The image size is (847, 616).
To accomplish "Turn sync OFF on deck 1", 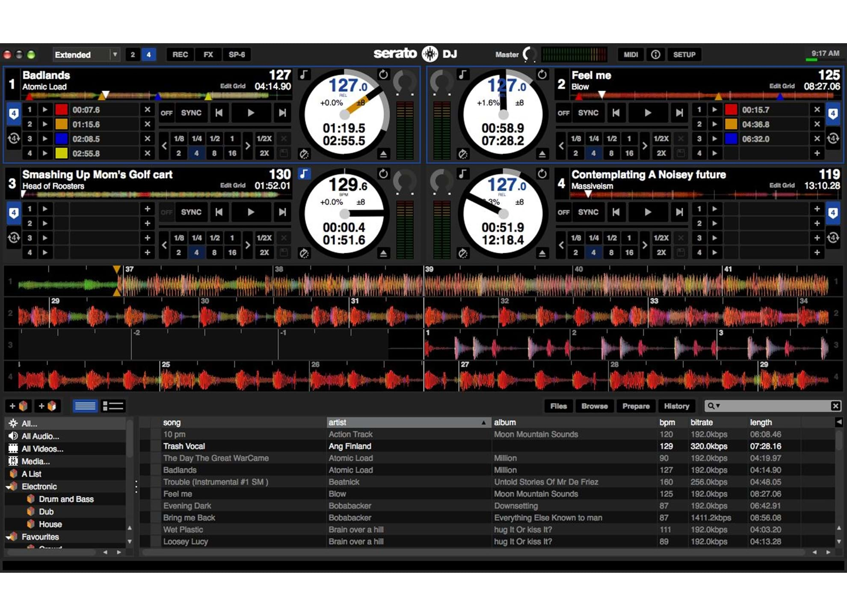I will pyautogui.click(x=166, y=113).
